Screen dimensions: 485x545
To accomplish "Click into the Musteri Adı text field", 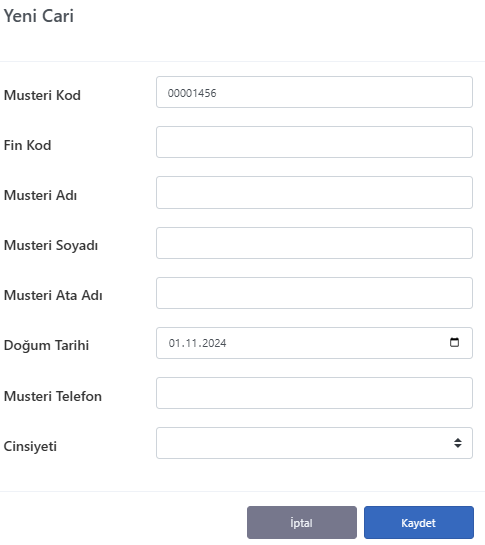I will coord(314,192).
